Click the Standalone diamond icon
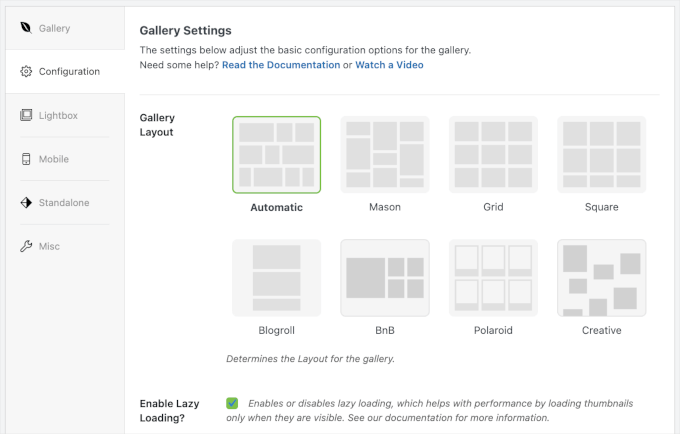This screenshot has height=434, width=680. pos(26,203)
